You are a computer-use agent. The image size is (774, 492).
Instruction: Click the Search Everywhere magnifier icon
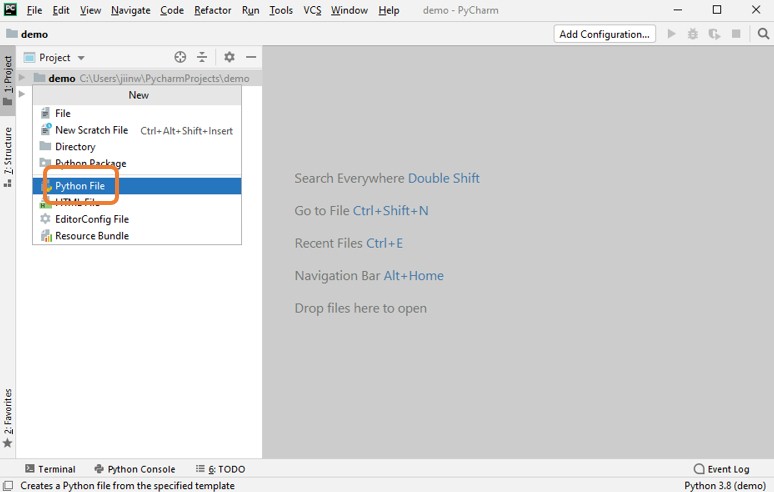click(763, 34)
